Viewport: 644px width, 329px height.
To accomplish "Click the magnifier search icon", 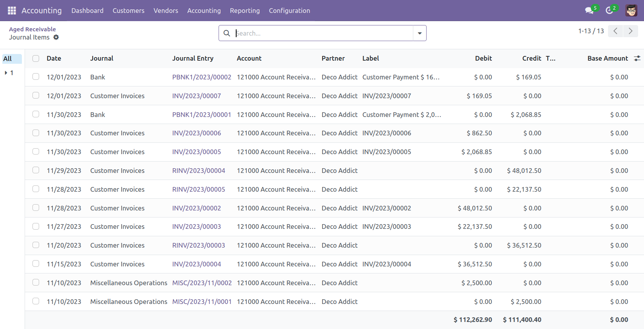I will coord(227,33).
